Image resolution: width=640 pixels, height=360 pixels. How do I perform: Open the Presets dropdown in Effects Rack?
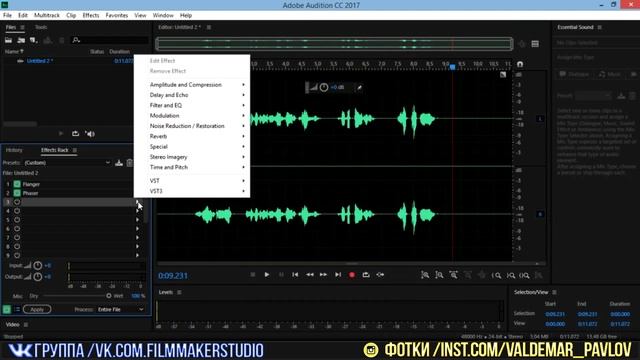pyautogui.click(x=67, y=163)
